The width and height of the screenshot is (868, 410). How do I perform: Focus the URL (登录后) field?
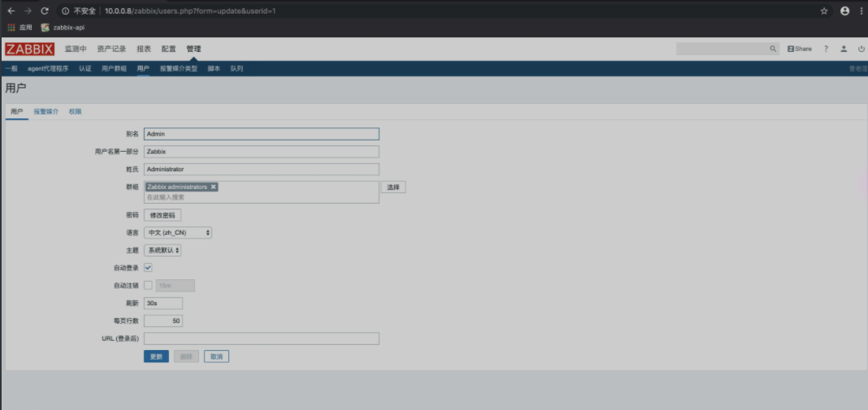point(261,339)
